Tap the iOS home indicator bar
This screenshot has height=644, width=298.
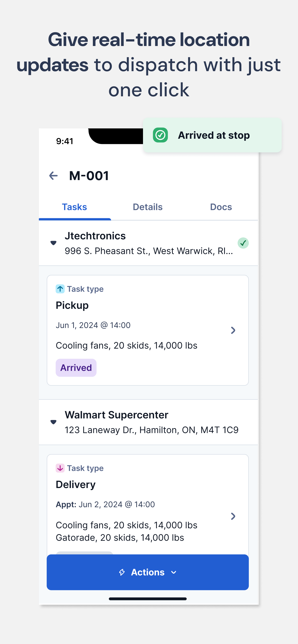point(148,599)
